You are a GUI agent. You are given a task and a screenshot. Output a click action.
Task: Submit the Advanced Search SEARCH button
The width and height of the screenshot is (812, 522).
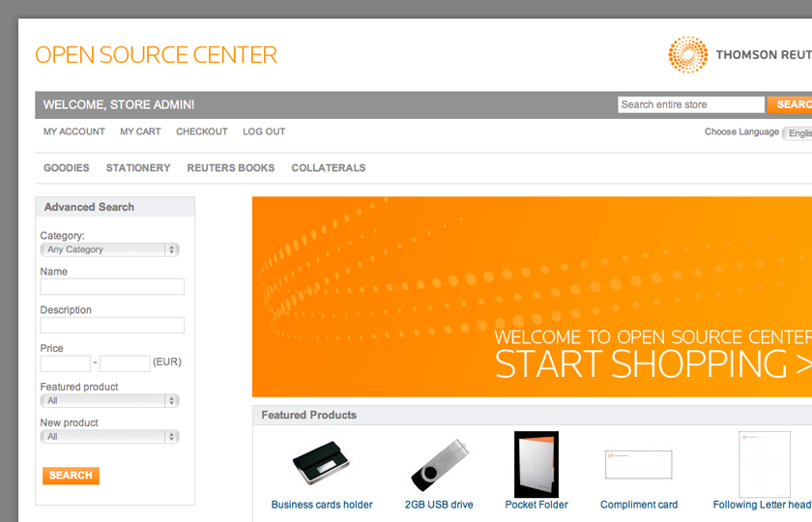pyautogui.click(x=71, y=476)
